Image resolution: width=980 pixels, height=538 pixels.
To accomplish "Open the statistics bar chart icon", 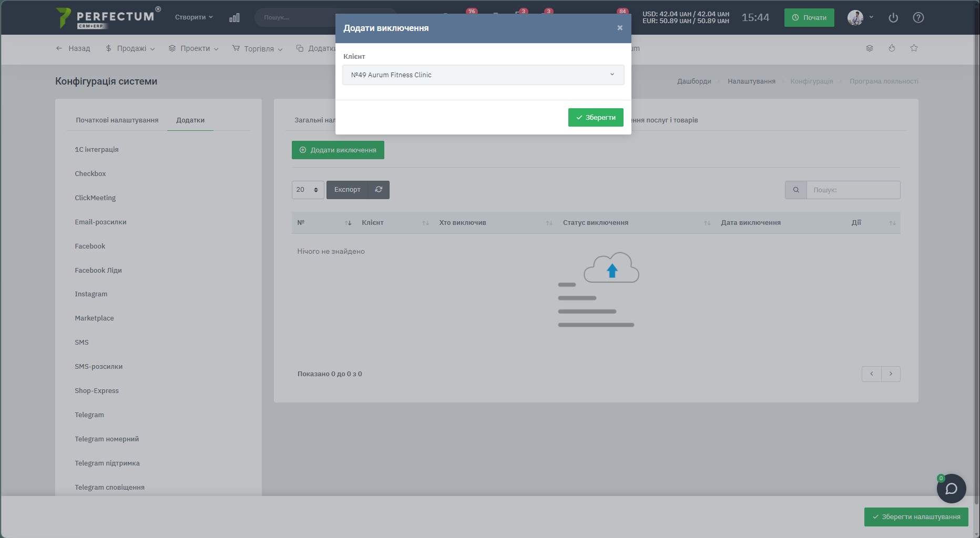I will point(234,17).
